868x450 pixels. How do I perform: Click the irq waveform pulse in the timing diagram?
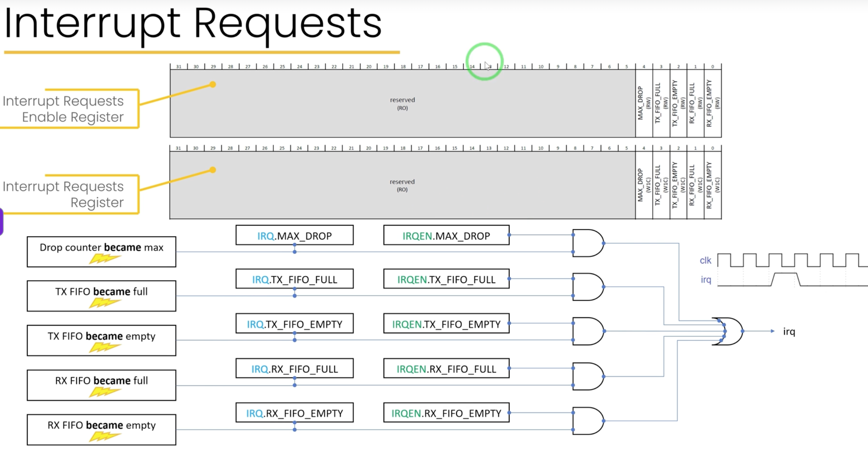pyautogui.click(x=786, y=279)
